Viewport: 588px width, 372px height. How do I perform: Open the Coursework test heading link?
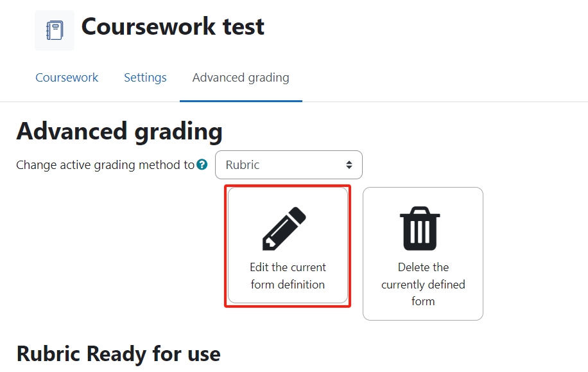tap(172, 26)
